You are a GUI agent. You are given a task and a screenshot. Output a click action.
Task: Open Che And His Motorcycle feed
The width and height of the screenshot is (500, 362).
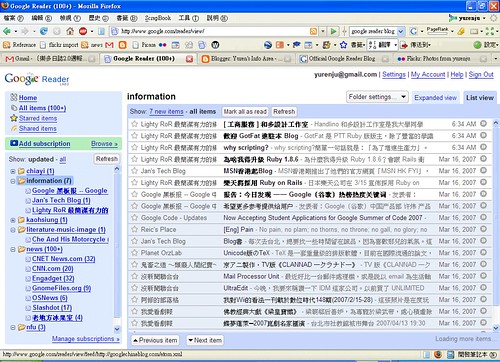[70, 239]
